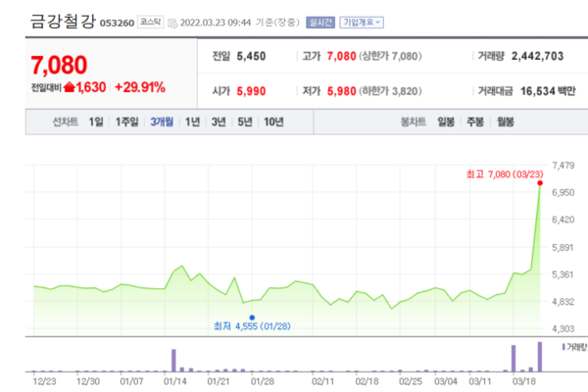Click the 금강철강 stock name heading

(63, 21)
